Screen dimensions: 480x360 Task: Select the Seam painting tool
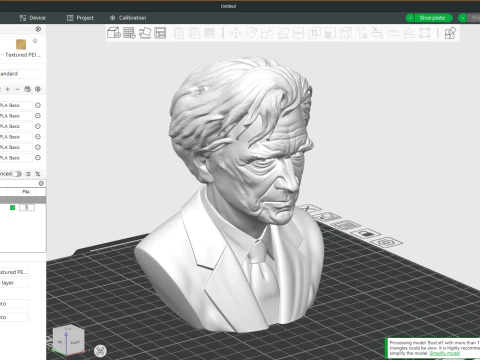tap(346, 33)
